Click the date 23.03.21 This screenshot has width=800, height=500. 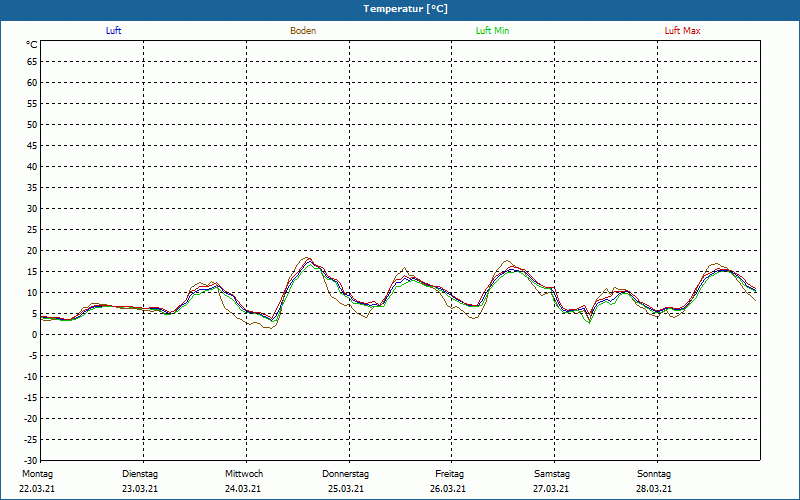[x=140, y=489]
